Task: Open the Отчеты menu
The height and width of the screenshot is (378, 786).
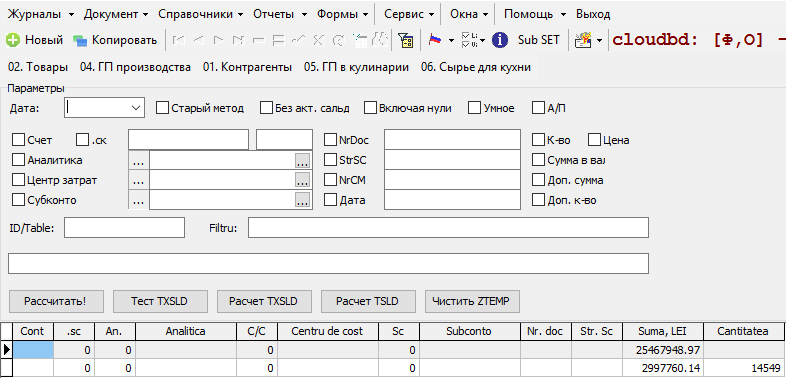Action: [279, 14]
